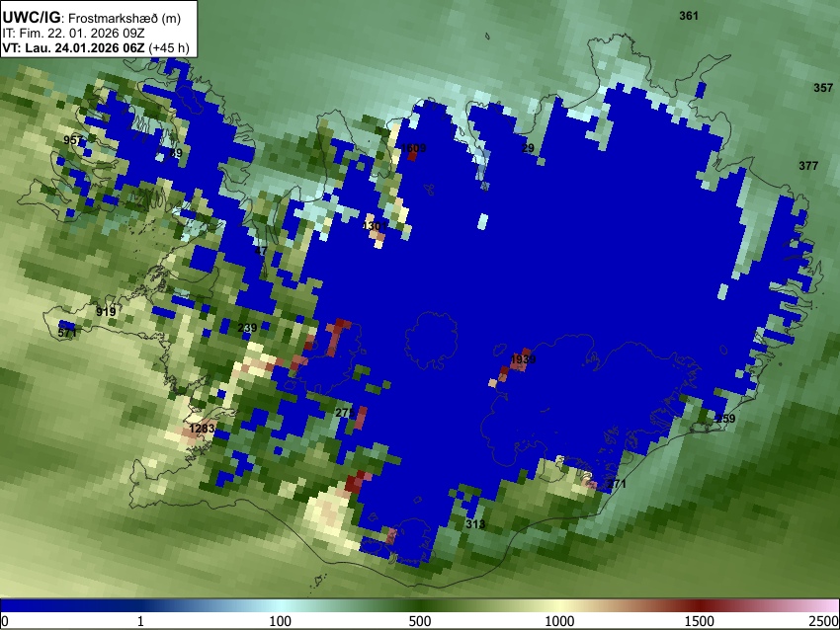This screenshot has width=840, height=630.
Task: Click the map value 239
Action: (x=247, y=328)
